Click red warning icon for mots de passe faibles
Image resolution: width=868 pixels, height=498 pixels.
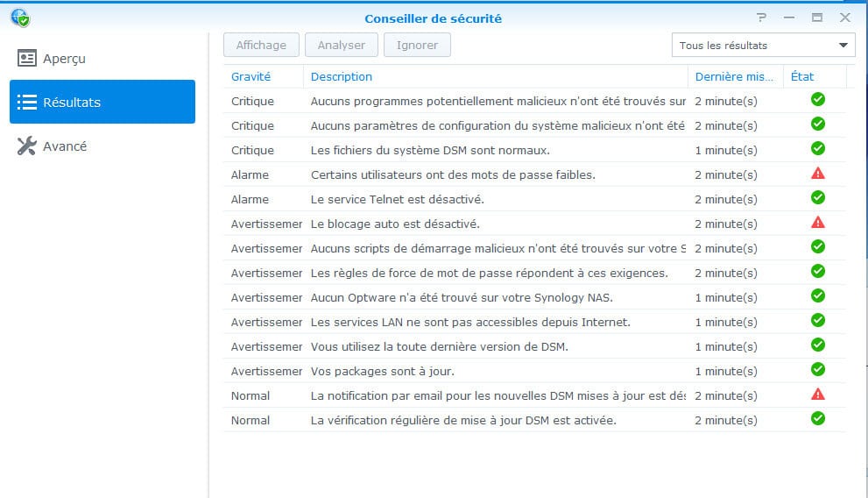pyautogui.click(x=817, y=174)
